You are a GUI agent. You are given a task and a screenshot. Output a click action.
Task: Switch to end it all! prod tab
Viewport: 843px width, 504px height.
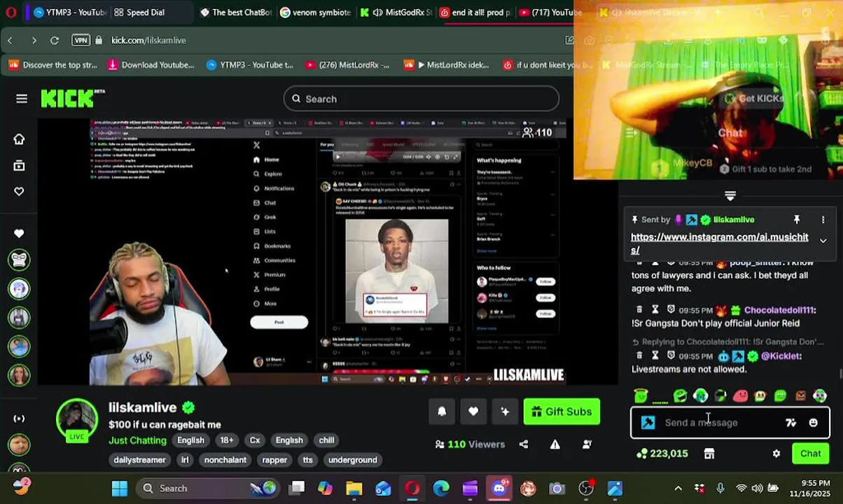coord(475,13)
